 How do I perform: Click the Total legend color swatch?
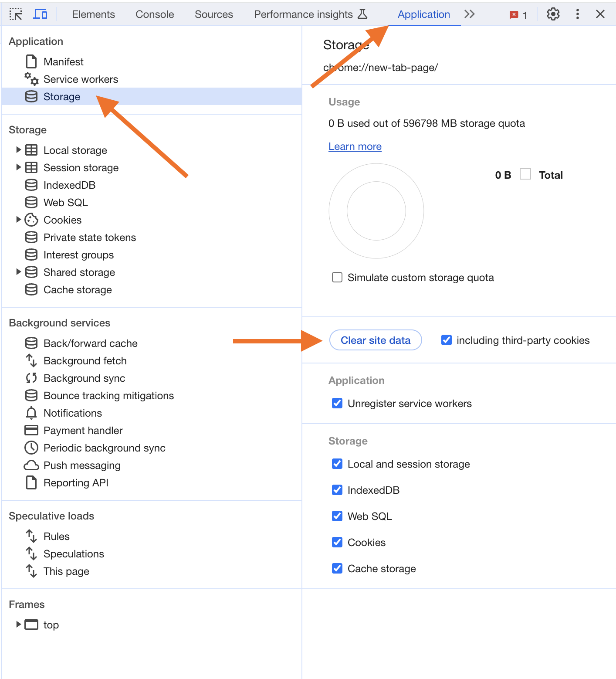[x=525, y=174]
